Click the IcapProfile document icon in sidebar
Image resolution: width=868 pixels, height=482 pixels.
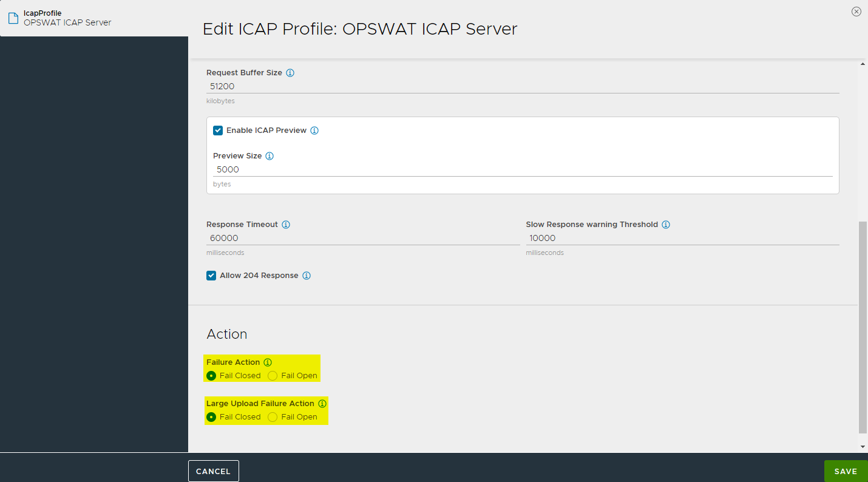(13, 18)
